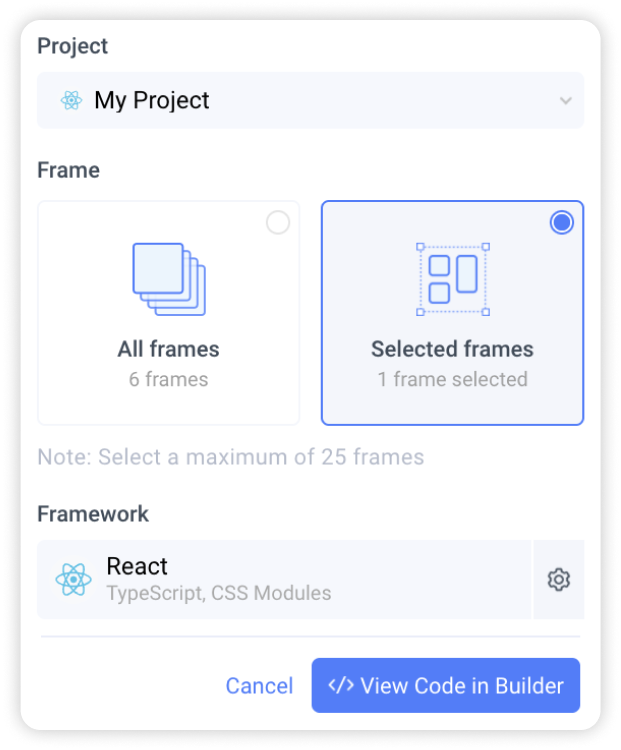Open the React framework selector
The height and width of the screenshot is (750, 621).
(284, 579)
